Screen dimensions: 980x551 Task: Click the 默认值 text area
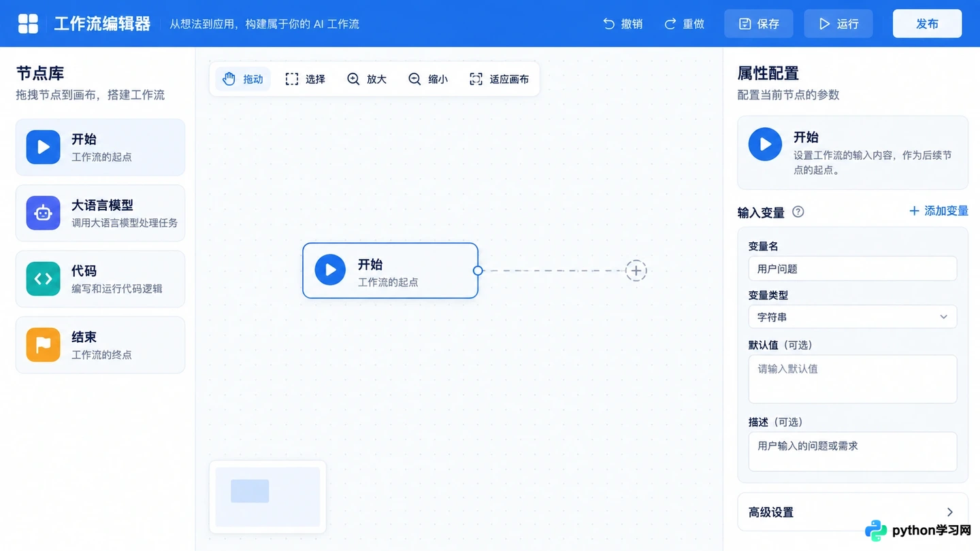coord(853,379)
